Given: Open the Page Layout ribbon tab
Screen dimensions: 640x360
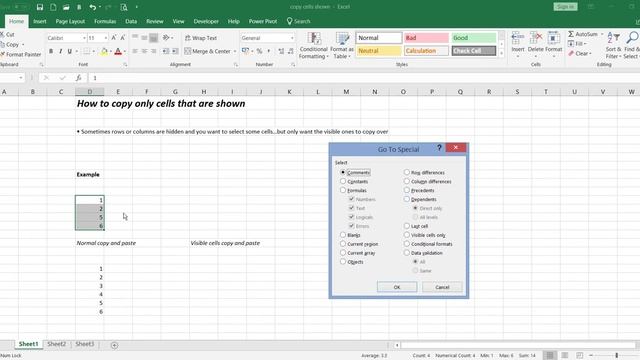Looking at the screenshot, I should click(70, 21).
